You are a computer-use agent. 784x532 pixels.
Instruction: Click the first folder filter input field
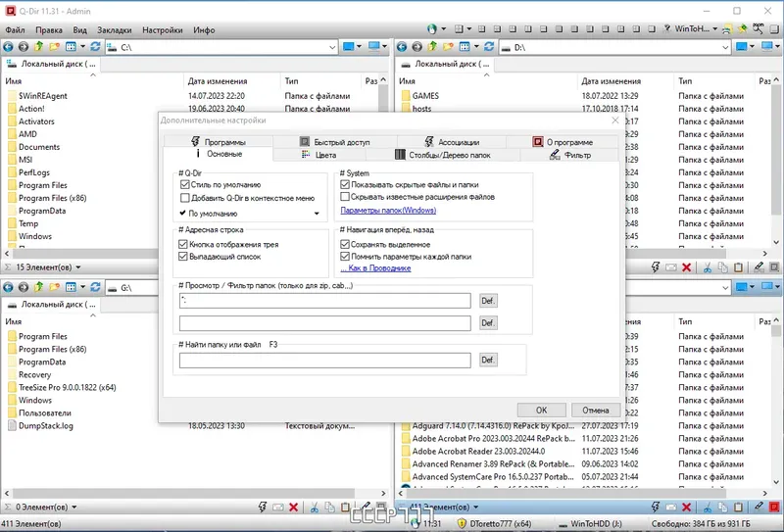tap(325, 301)
